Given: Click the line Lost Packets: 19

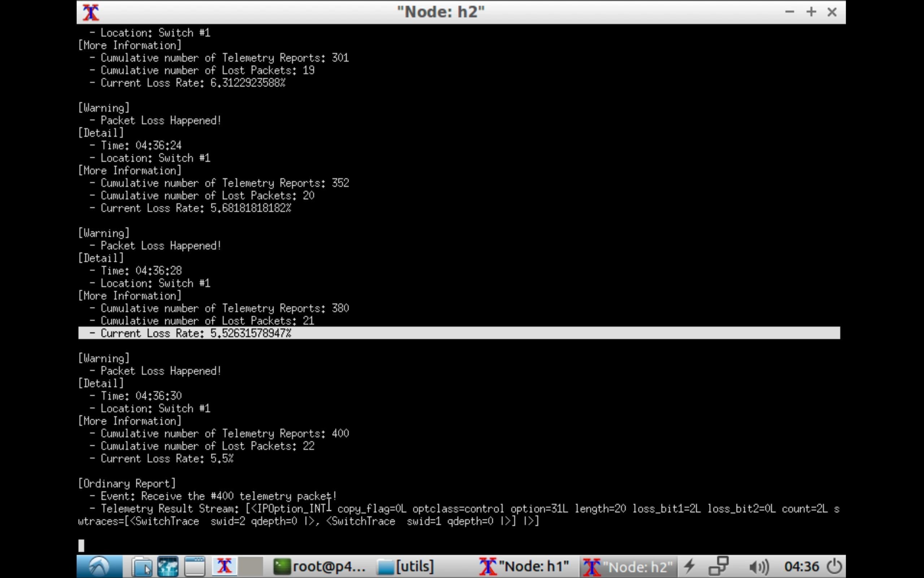Looking at the screenshot, I should (x=202, y=70).
